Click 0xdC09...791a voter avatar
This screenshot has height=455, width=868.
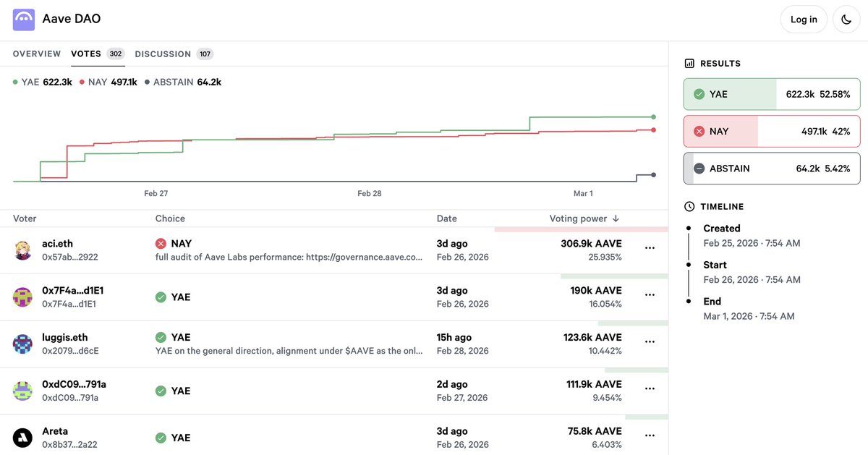[x=23, y=391]
